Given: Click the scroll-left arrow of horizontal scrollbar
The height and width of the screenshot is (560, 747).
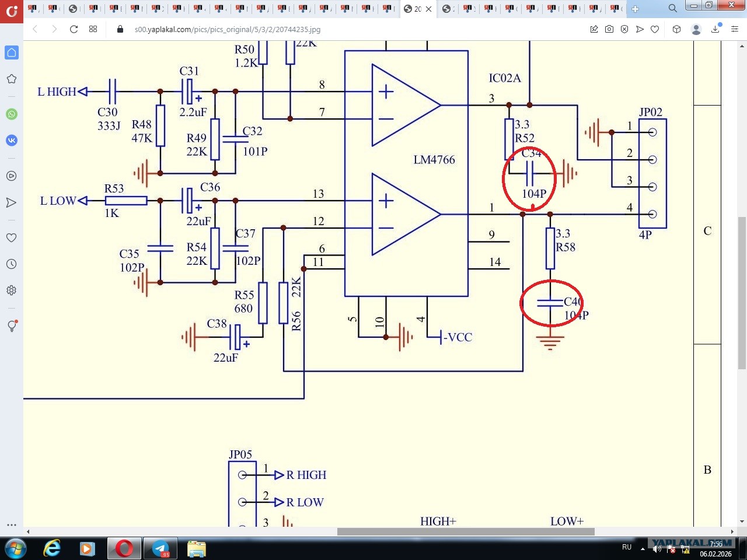Looking at the screenshot, I should [x=28, y=531].
